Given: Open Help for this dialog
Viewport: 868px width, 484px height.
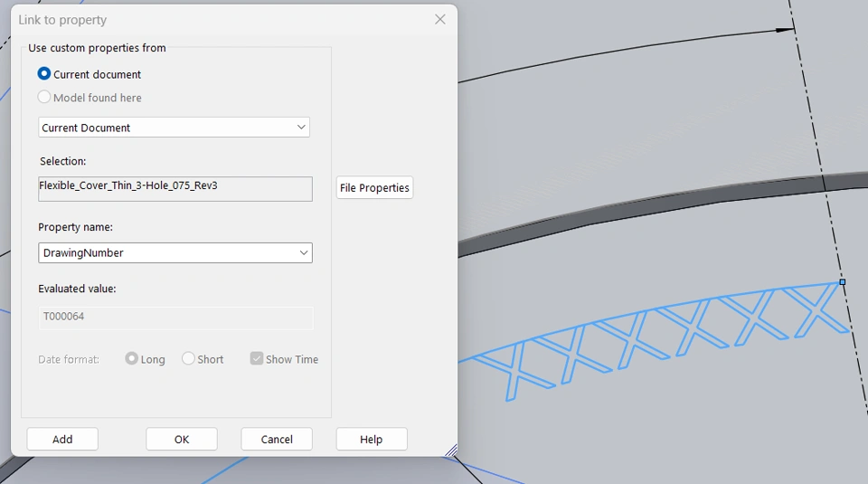Looking at the screenshot, I should (372, 439).
